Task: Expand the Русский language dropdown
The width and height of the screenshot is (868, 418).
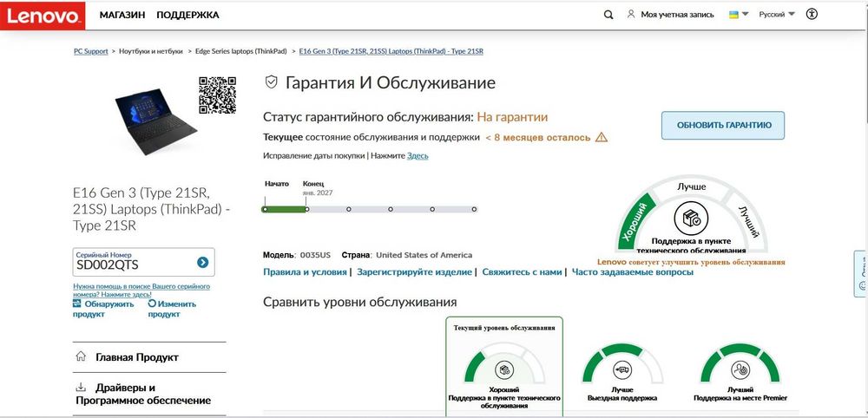Action: tap(777, 15)
